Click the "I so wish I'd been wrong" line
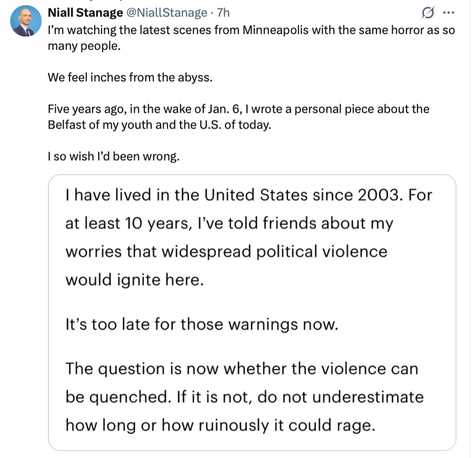Viewport: 476px width, 458px height. [113, 157]
